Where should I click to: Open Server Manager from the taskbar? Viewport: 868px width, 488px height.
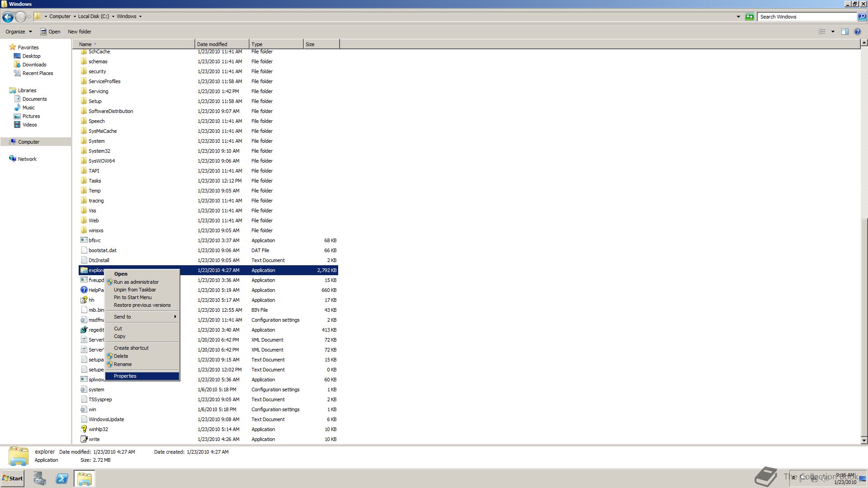pyautogui.click(x=39, y=479)
